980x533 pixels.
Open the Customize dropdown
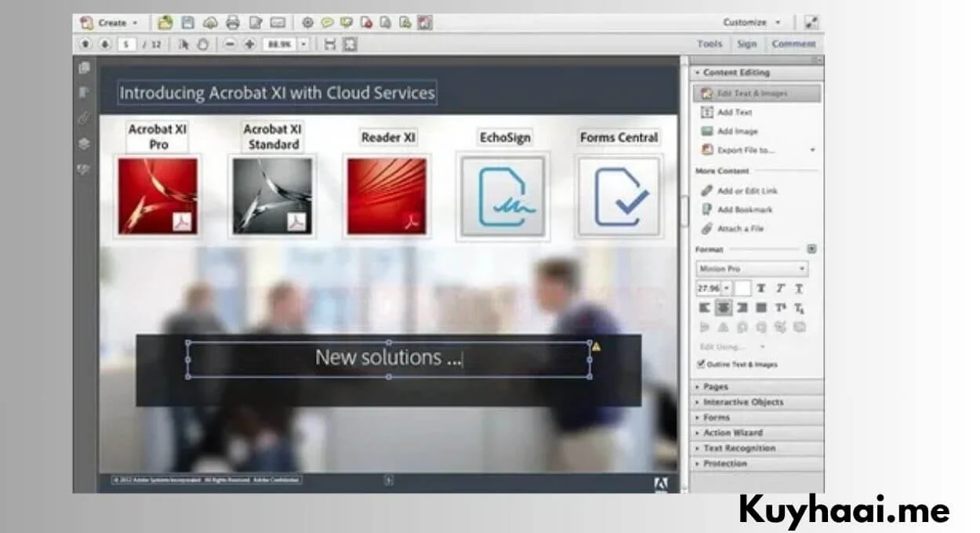[x=752, y=23]
